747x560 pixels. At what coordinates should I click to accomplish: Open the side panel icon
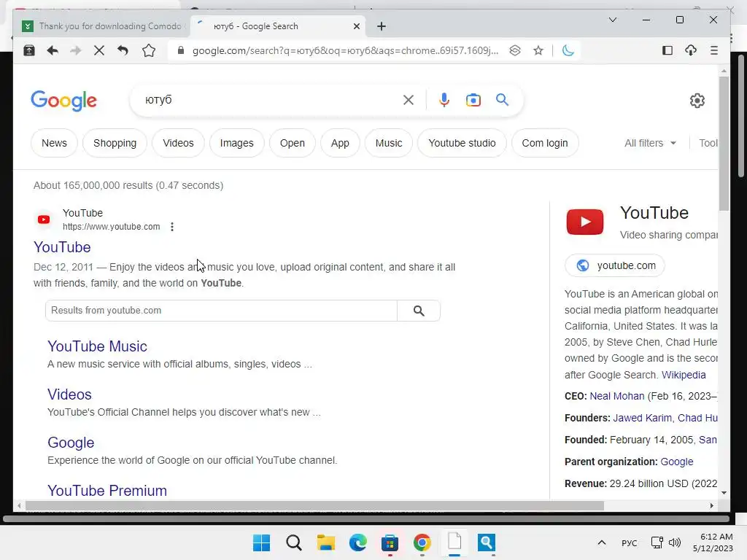click(667, 50)
